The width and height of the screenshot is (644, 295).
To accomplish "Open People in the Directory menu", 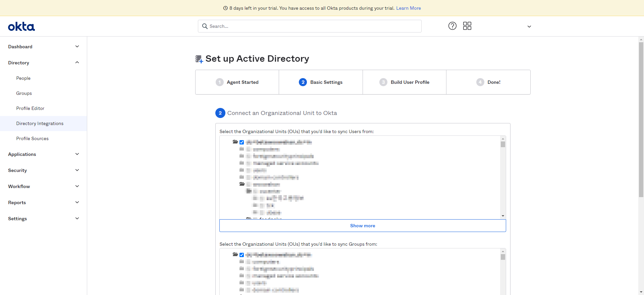I will tap(23, 78).
